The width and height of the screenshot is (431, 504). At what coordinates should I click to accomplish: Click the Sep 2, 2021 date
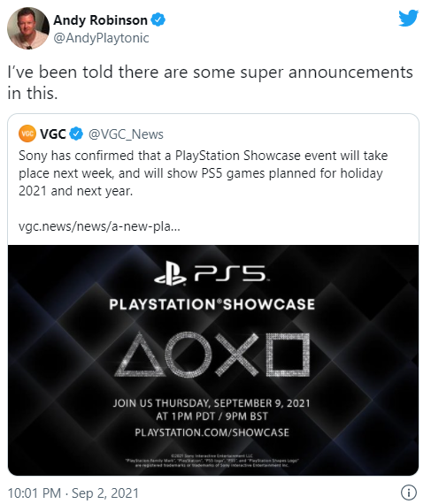point(104,493)
